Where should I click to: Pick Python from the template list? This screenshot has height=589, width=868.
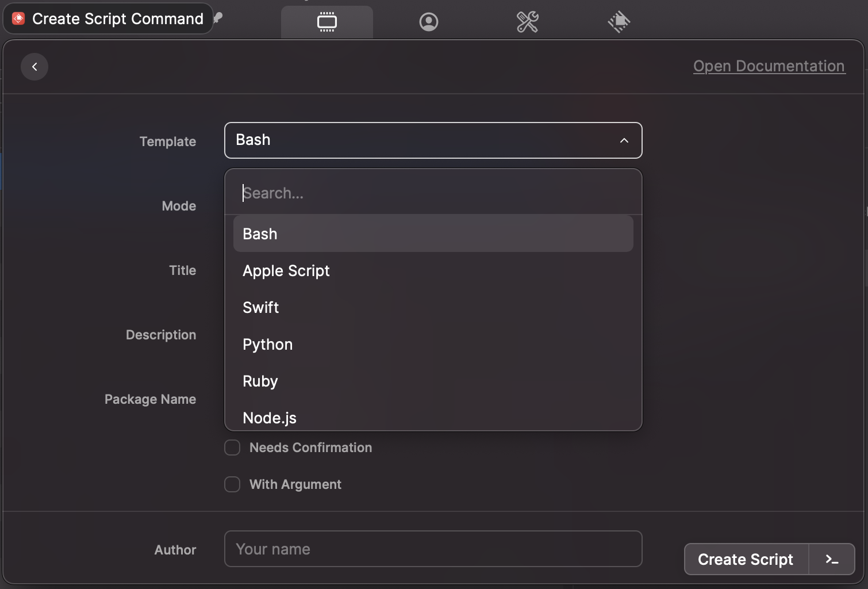tap(433, 344)
